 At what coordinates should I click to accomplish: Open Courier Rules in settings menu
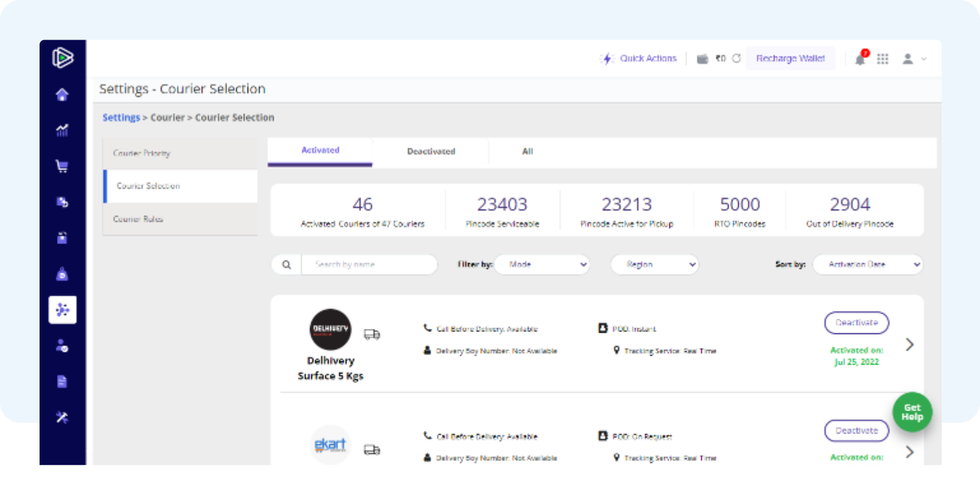tap(180, 219)
